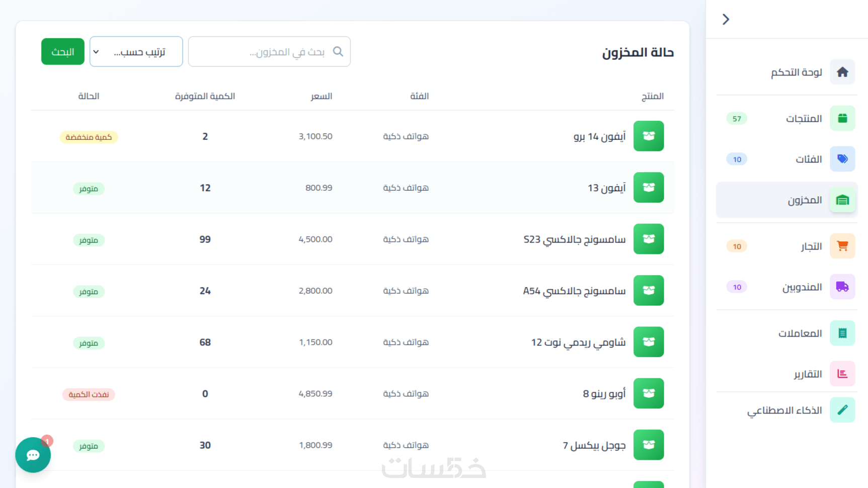
Task: Click the price 4,850.99
Action: click(x=315, y=393)
